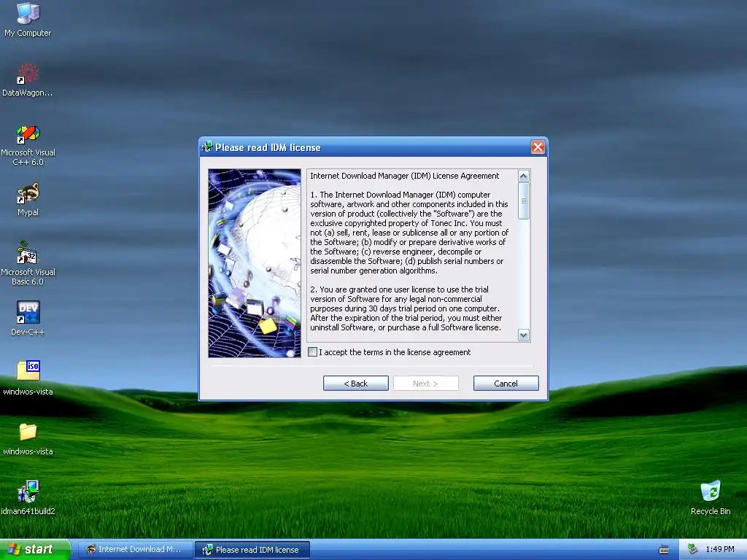Click the system tray network icon
This screenshot has width=747, height=560.
click(692, 549)
